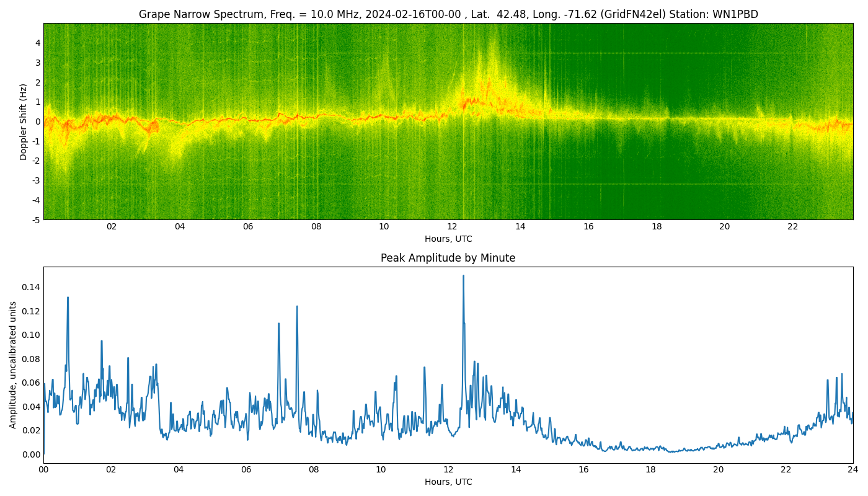Click the Peak Amplitude by Minute title
868x496 pixels.
pyautogui.click(x=448, y=258)
